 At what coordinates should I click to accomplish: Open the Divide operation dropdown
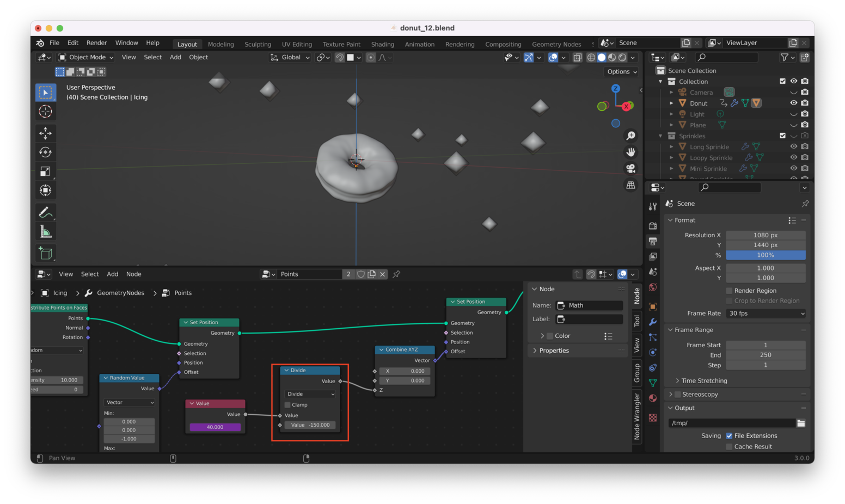[310, 394]
